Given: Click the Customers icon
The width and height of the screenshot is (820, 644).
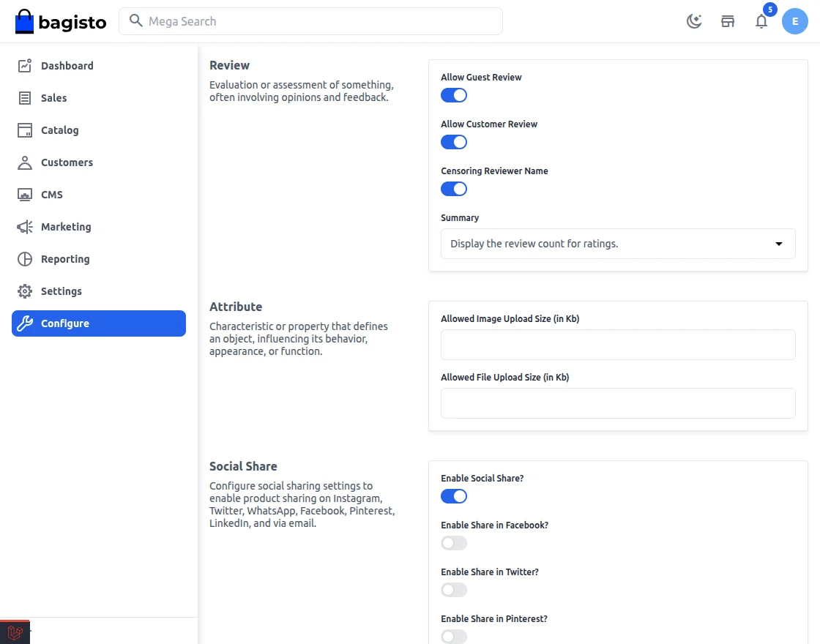Looking at the screenshot, I should 23,162.
